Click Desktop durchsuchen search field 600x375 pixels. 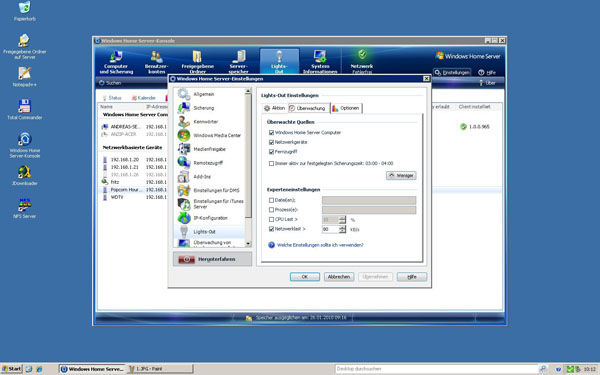coord(436,369)
